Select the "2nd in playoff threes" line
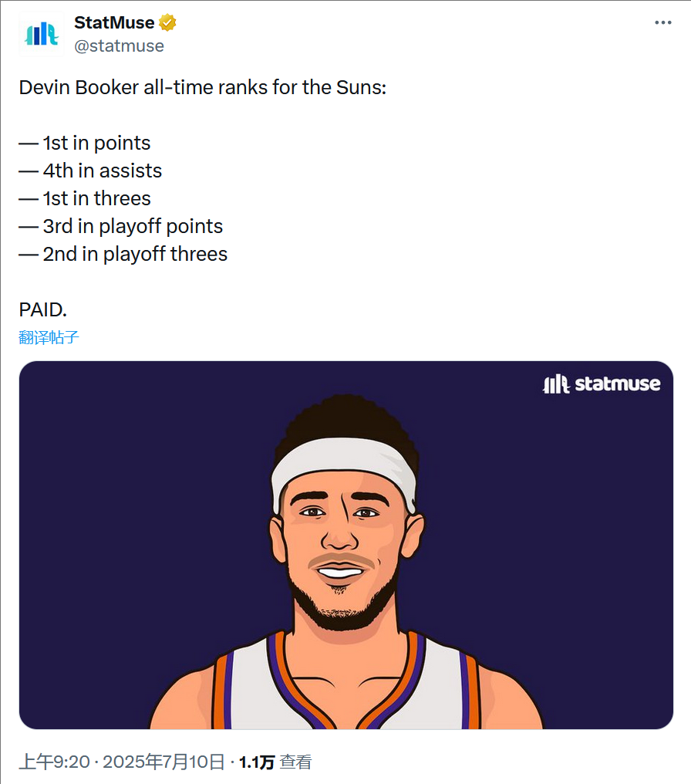The width and height of the screenshot is (691, 784). click(123, 254)
